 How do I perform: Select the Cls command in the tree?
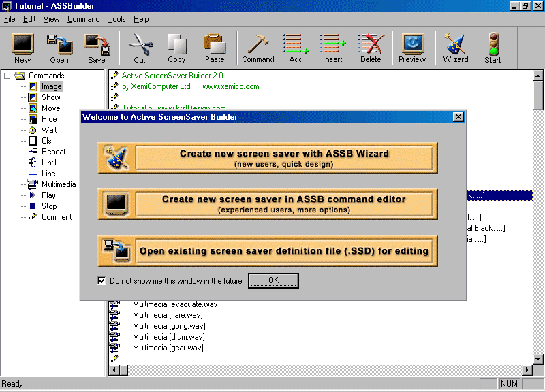pyautogui.click(x=46, y=141)
